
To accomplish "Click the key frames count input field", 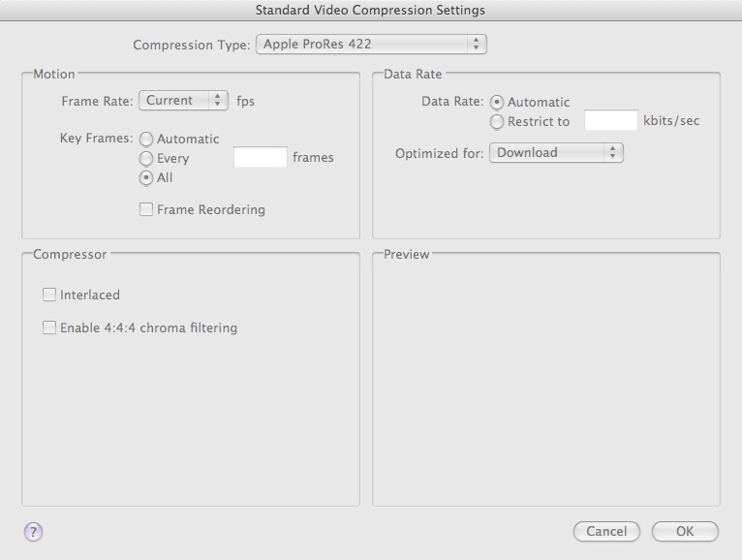I will pos(261,157).
